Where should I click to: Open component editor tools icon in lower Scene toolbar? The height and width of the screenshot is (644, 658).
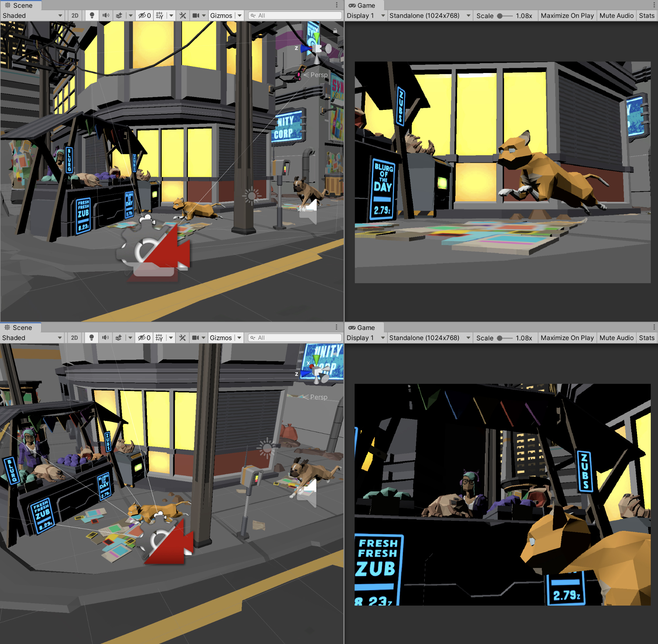pyautogui.click(x=182, y=338)
